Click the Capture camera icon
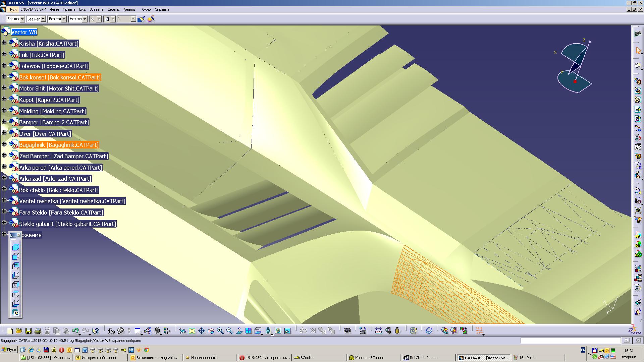Image resolution: width=644 pixels, height=362 pixels. (347, 331)
